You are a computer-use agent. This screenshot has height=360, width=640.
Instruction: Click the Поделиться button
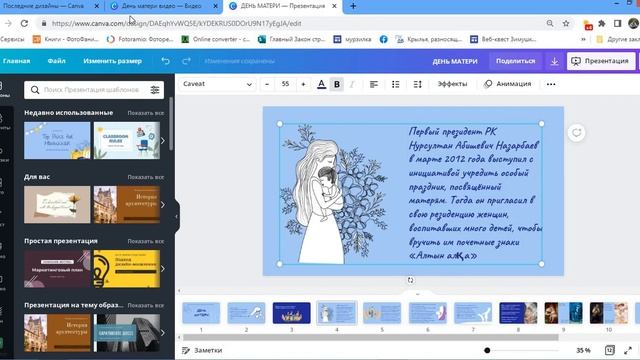pos(516,61)
